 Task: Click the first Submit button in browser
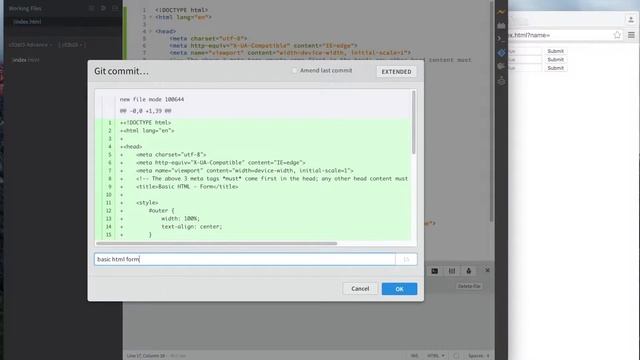coord(556,51)
